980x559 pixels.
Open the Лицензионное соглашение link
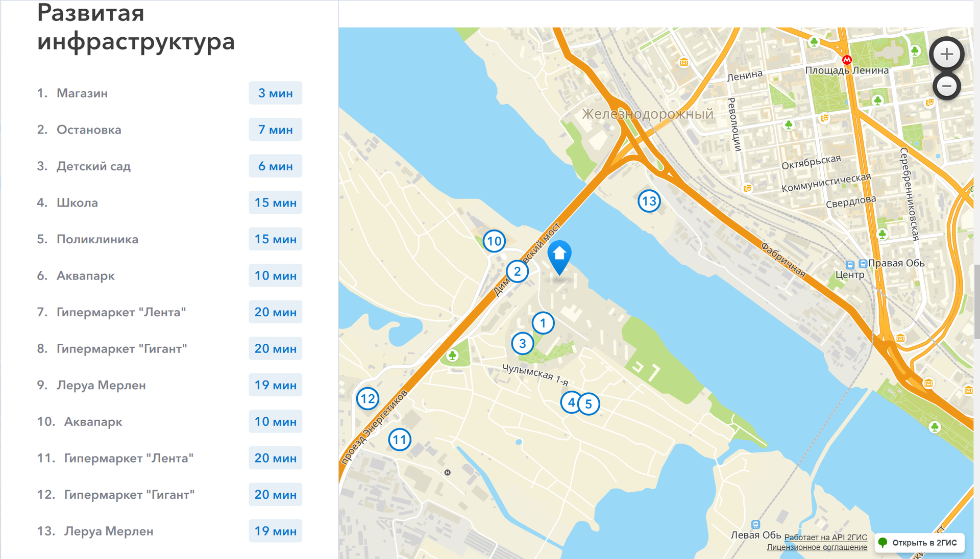click(x=817, y=547)
